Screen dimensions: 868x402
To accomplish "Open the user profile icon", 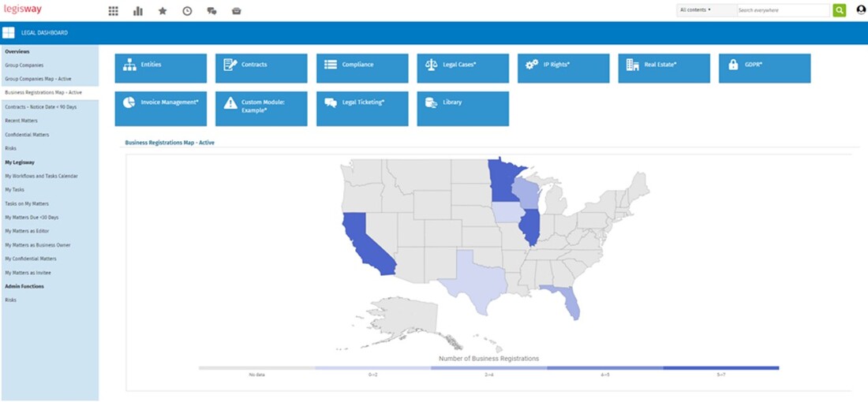I will pyautogui.click(x=861, y=10).
